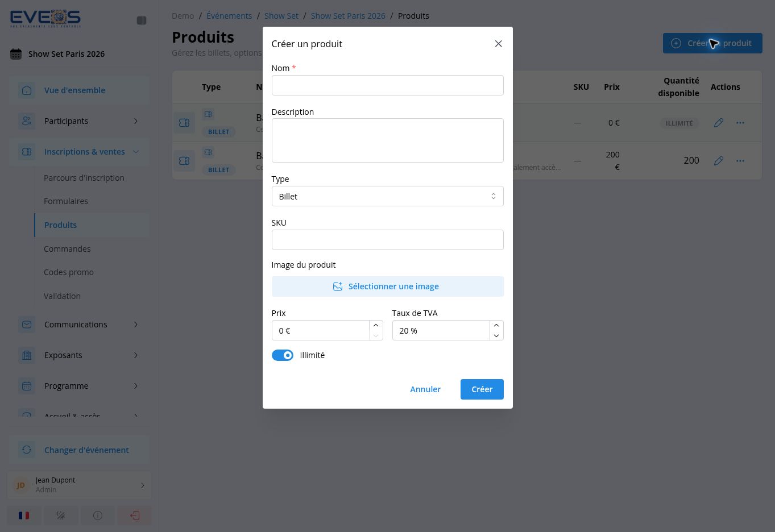Click the Nom input field
This screenshot has width=775, height=532.
click(x=388, y=85)
